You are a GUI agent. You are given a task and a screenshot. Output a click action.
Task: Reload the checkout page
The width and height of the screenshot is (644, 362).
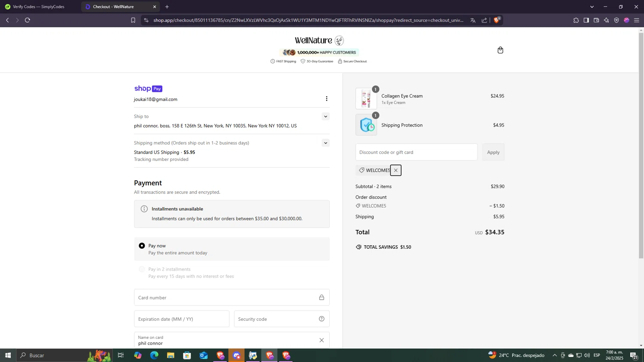click(x=27, y=20)
